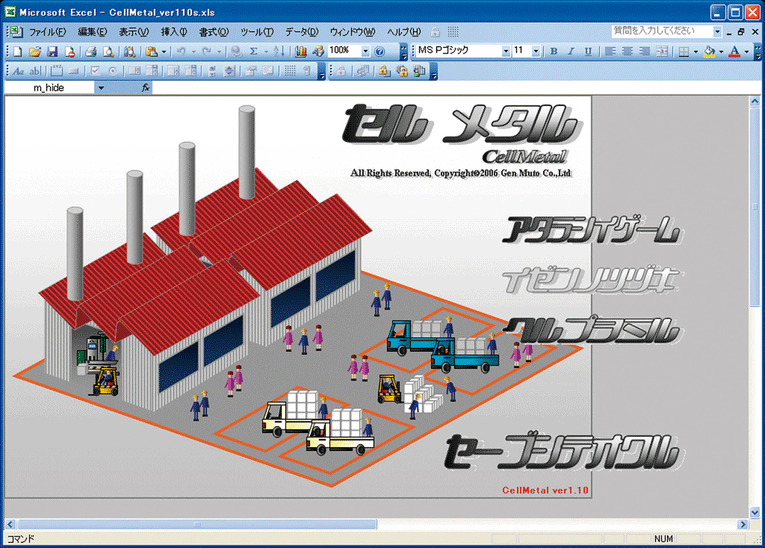The width and height of the screenshot is (765, 548).
Task: Open the font size 11 dropdown
Action: (x=536, y=51)
